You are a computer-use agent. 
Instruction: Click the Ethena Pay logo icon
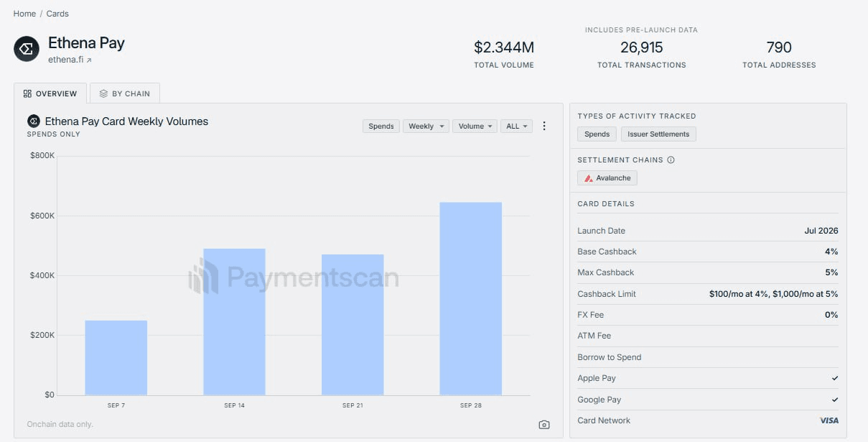click(27, 49)
